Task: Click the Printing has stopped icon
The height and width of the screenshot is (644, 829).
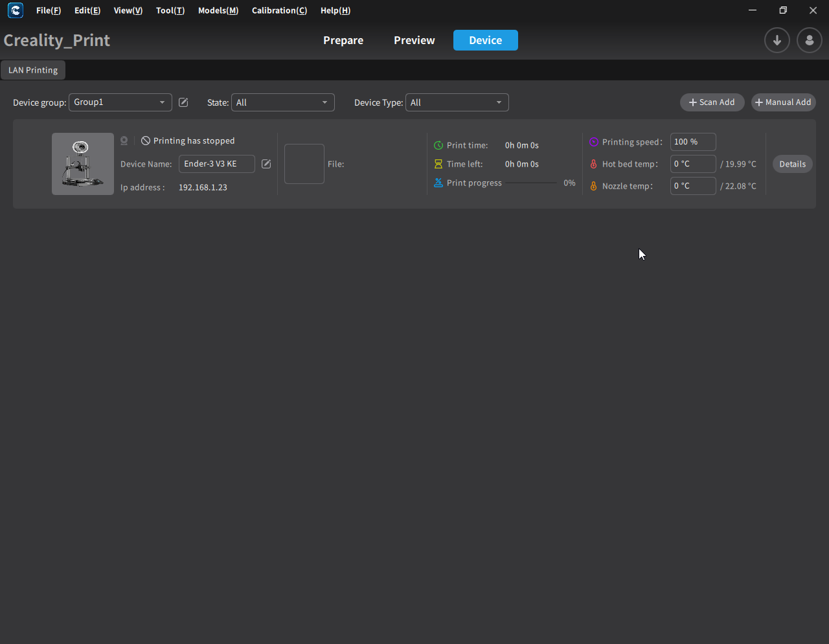Action: 146,141
